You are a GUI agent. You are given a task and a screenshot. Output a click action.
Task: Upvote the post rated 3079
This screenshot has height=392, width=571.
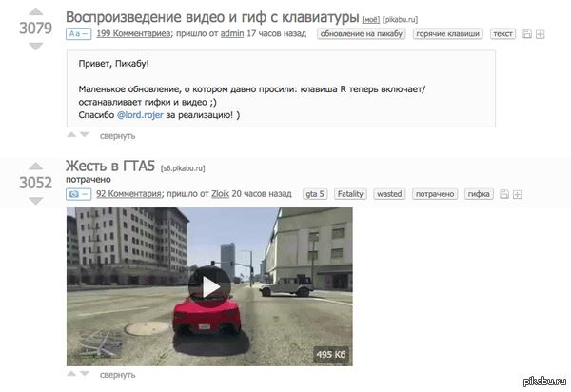[36, 11]
